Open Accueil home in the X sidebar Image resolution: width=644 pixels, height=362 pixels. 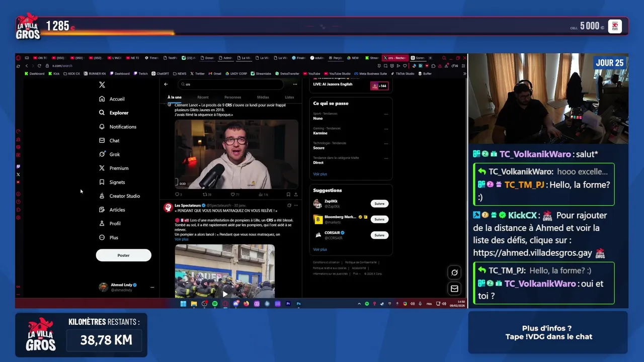coord(112,99)
